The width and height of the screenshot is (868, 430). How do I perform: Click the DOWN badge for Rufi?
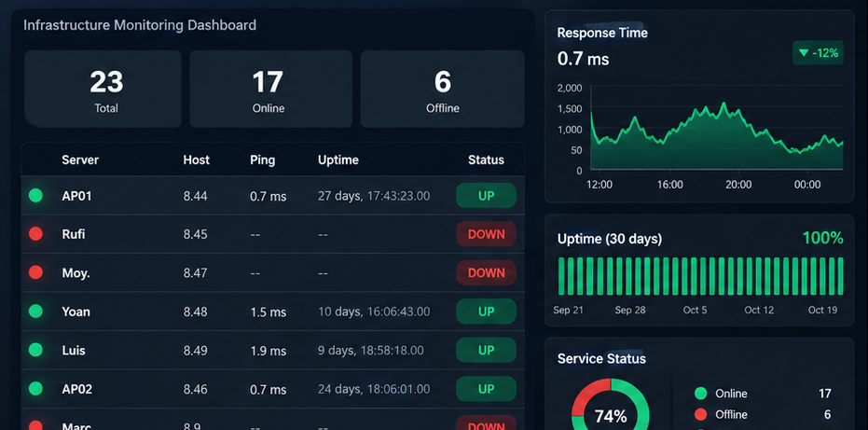(x=486, y=234)
